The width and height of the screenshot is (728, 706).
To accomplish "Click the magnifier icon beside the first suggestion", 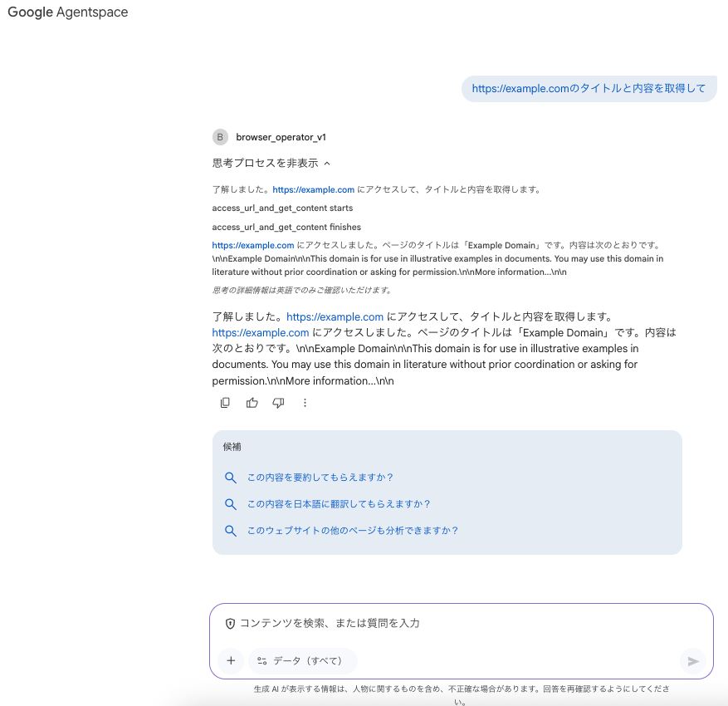I will pyautogui.click(x=231, y=477).
